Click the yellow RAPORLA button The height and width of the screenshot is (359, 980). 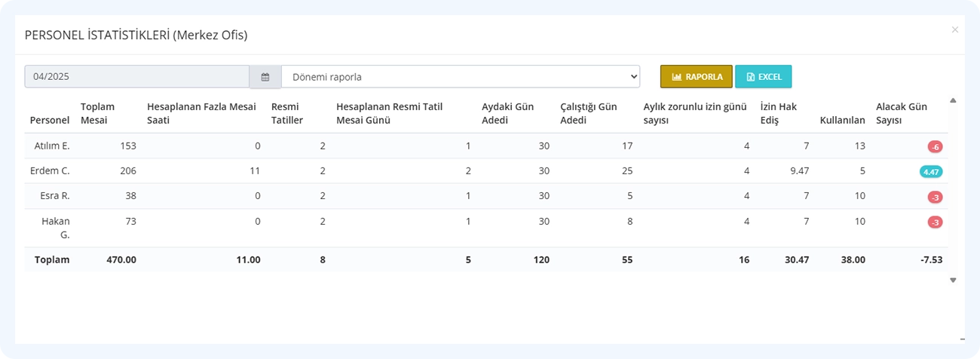click(x=697, y=77)
